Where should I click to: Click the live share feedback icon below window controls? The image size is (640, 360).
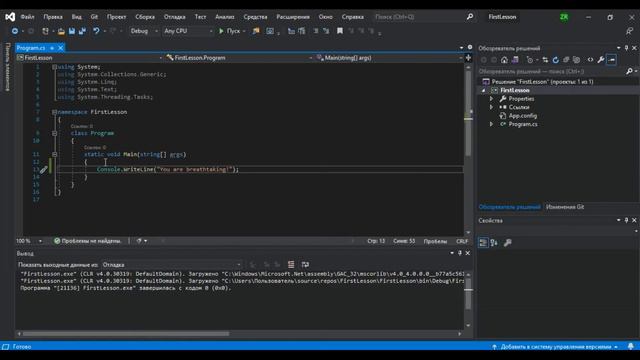click(629, 31)
